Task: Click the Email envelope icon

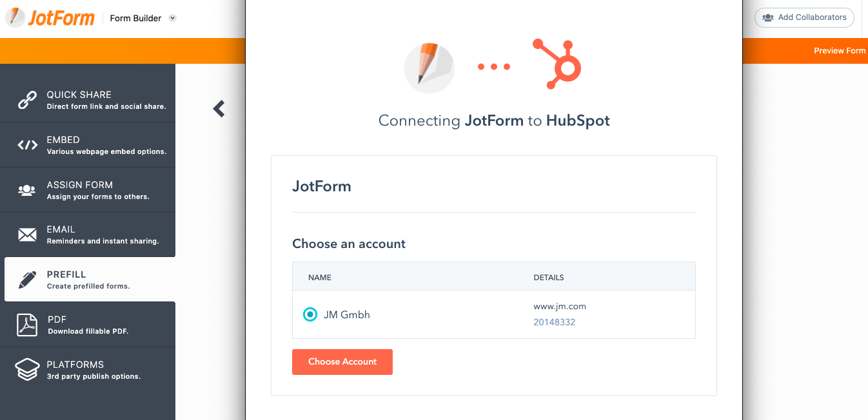Action: (x=27, y=234)
